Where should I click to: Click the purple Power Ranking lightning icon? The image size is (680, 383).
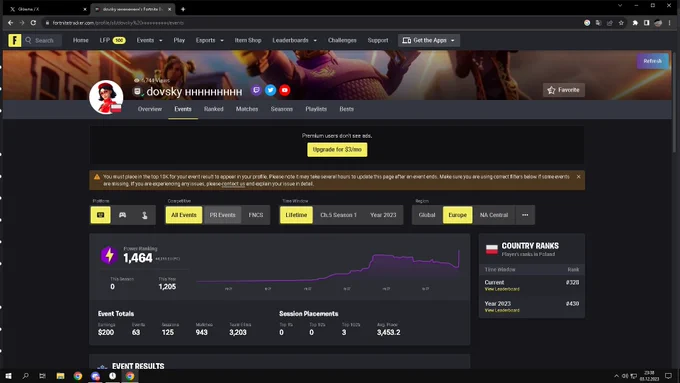109,255
